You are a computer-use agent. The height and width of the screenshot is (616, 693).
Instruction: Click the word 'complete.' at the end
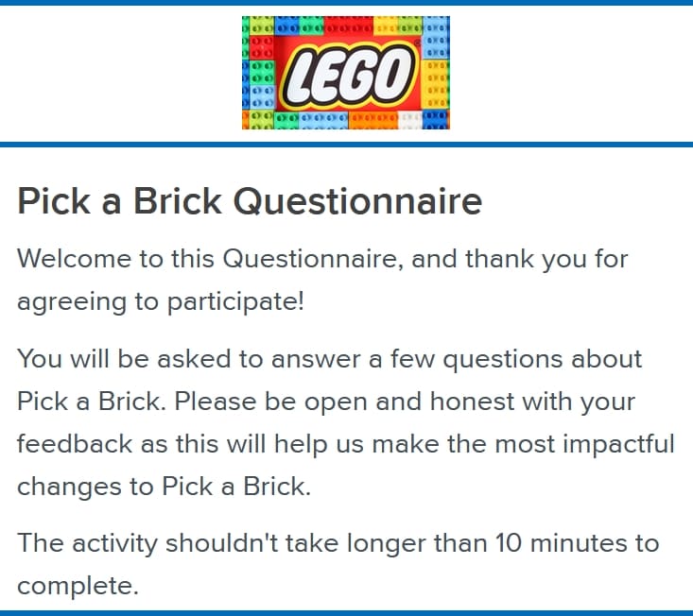tap(78, 586)
